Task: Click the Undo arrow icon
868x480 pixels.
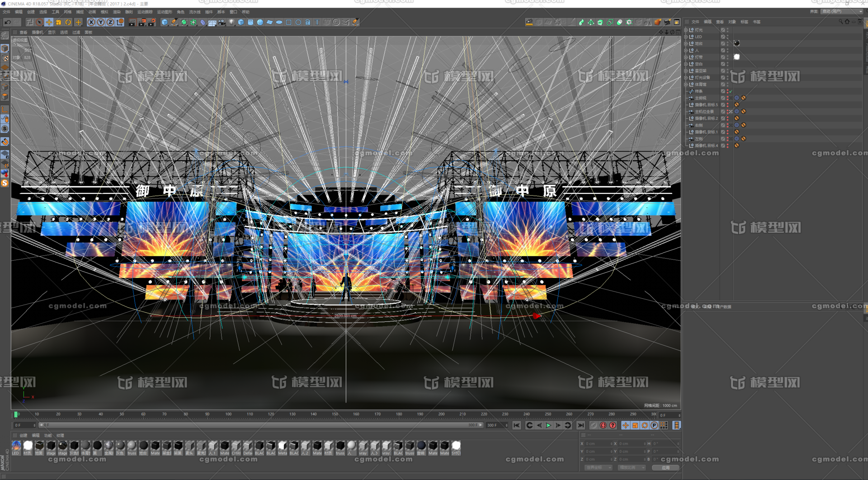Action: [7, 22]
